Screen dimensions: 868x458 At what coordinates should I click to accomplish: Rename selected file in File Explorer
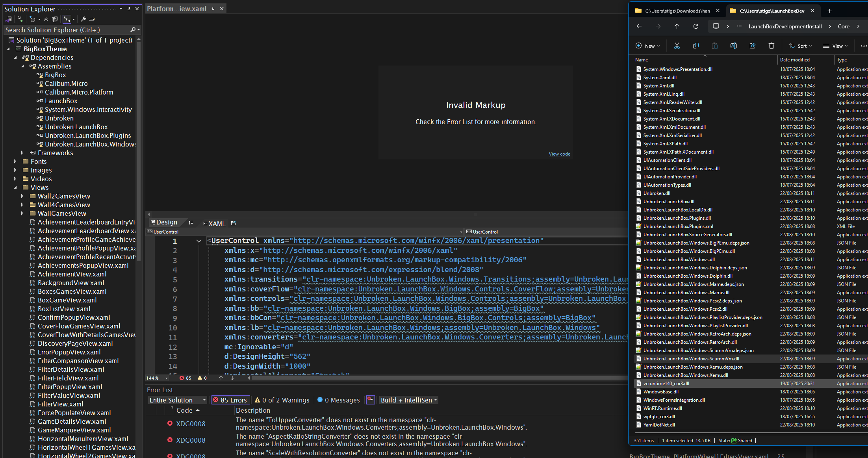click(734, 46)
